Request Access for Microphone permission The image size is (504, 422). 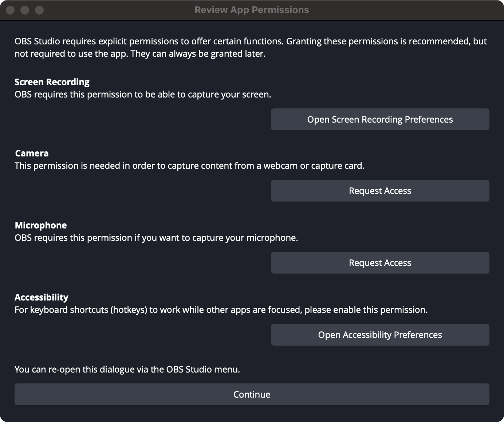pos(380,263)
